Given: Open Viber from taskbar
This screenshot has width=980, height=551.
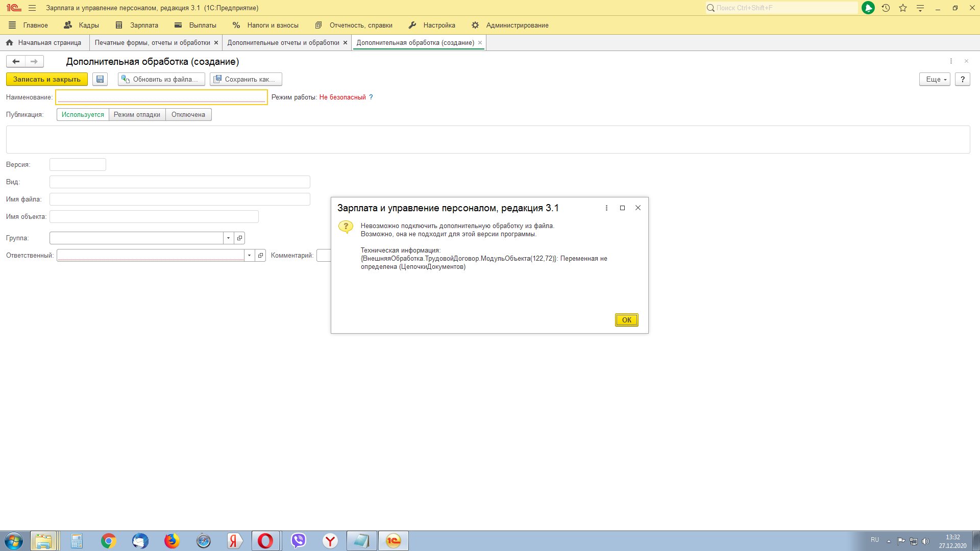Looking at the screenshot, I should tap(298, 541).
